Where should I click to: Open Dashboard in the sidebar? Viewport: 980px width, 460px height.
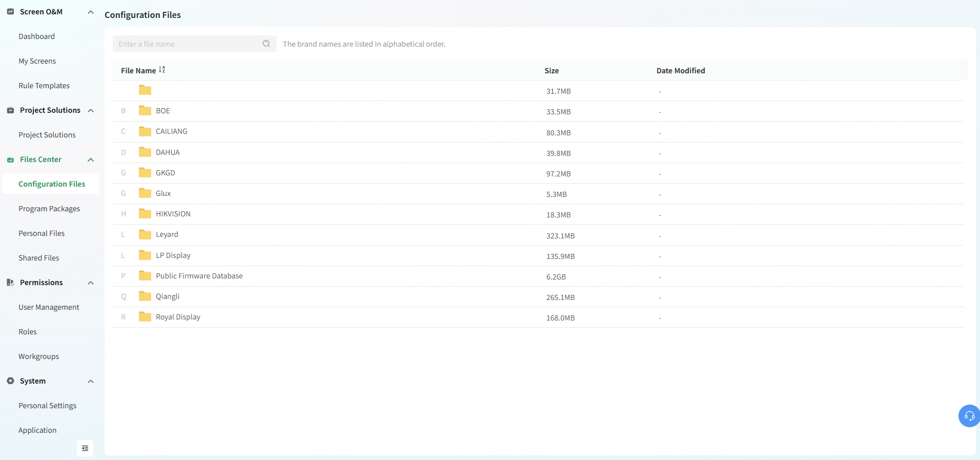[x=37, y=36]
